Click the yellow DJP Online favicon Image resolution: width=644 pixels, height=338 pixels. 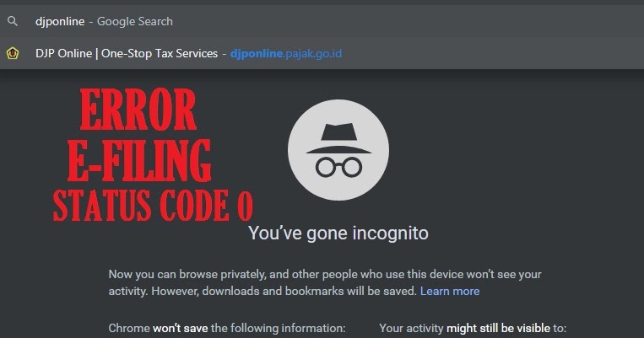[x=13, y=53]
